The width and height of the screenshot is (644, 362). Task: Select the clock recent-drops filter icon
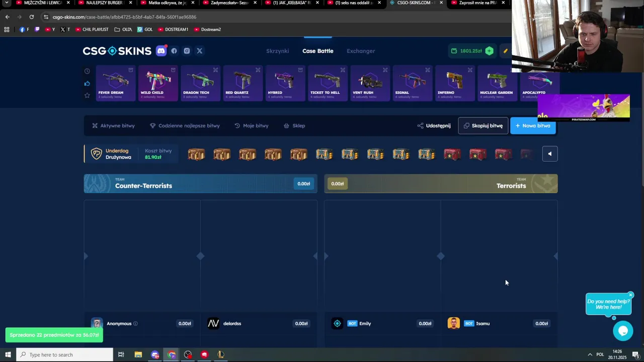[x=87, y=71]
